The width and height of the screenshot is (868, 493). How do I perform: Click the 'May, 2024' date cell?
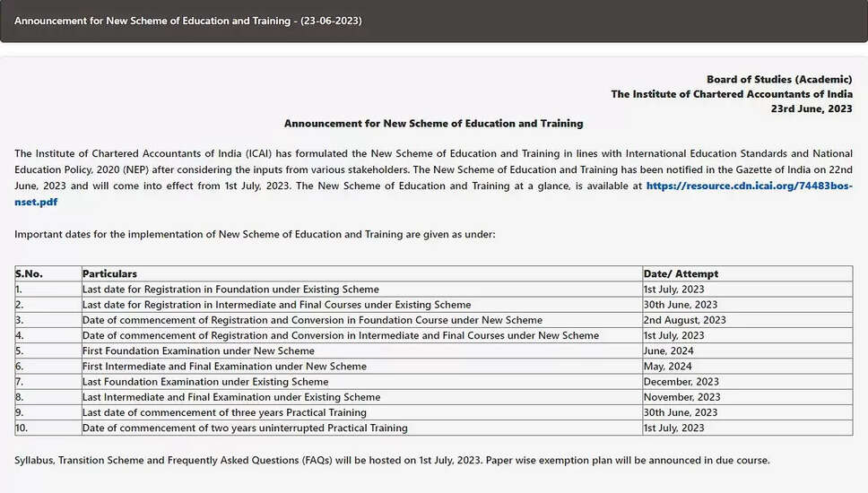click(667, 366)
